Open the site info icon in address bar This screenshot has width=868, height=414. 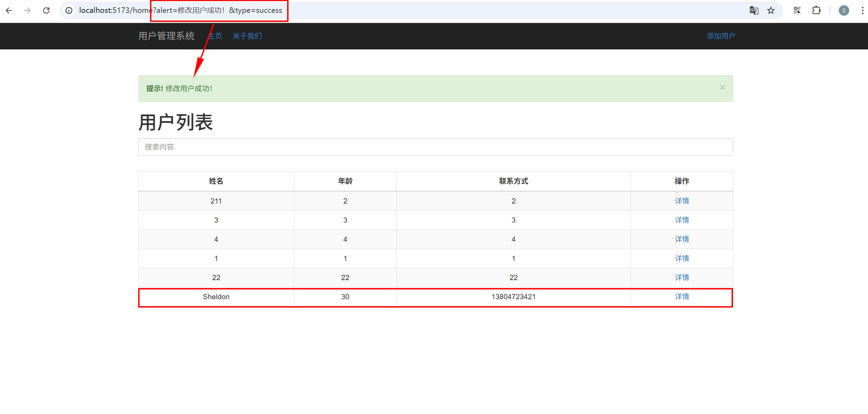[69, 10]
